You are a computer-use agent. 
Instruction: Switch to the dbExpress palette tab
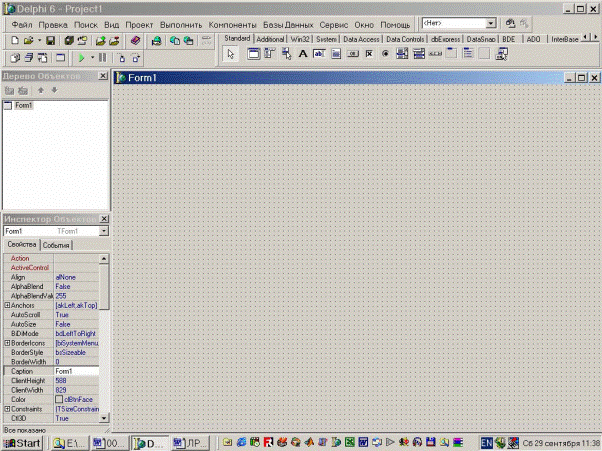[445, 39]
